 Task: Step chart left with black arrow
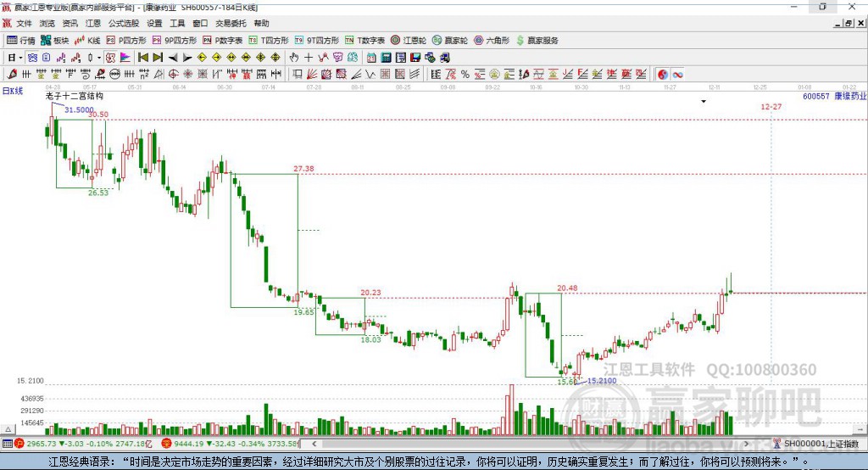(x=173, y=57)
